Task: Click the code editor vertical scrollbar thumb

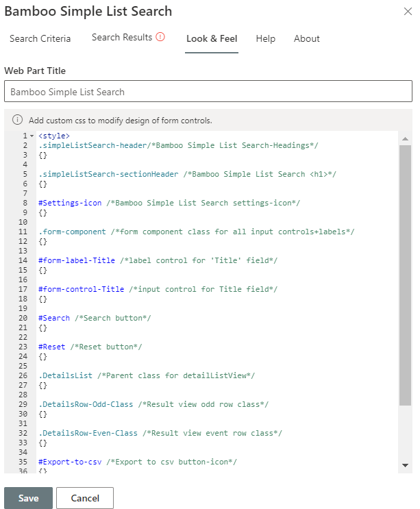Action: [405, 275]
